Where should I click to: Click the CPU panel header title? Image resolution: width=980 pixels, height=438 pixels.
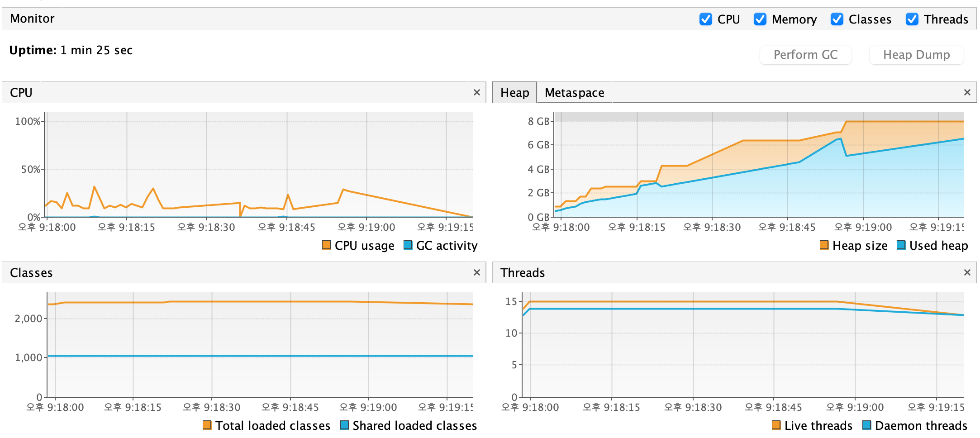click(x=21, y=93)
